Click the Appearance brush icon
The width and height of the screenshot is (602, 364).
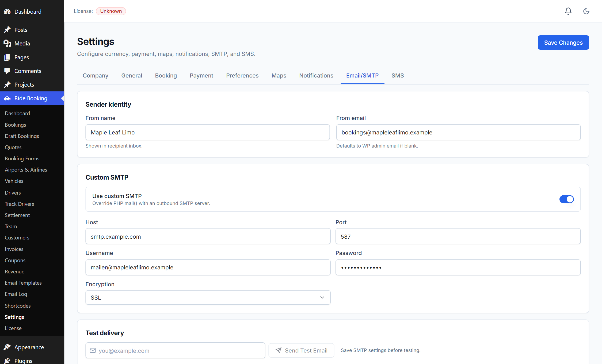7,347
